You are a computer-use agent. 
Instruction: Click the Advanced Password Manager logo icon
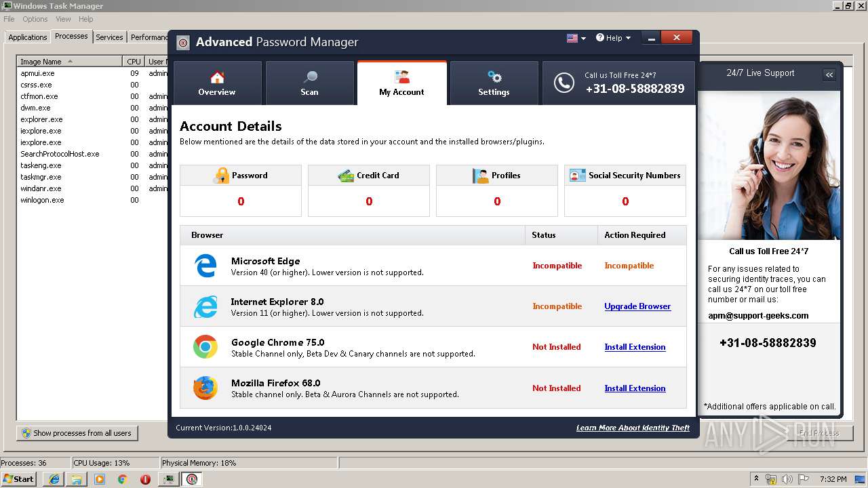click(x=183, y=43)
